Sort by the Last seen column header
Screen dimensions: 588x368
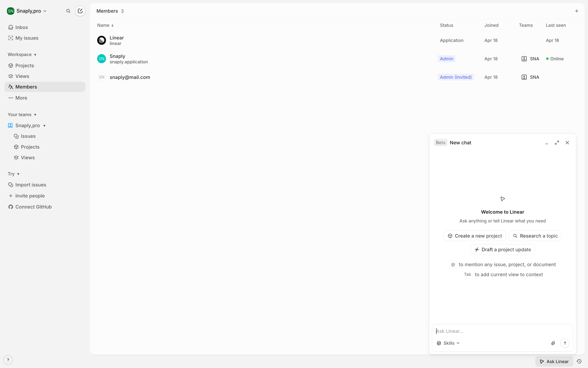[x=556, y=25]
